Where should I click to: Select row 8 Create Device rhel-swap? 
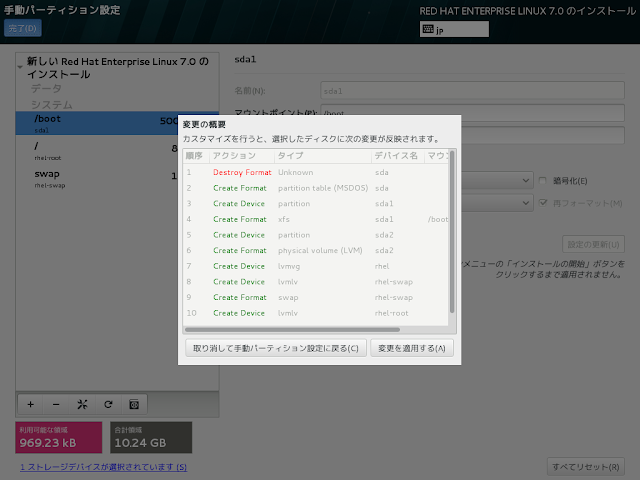click(316, 282)
